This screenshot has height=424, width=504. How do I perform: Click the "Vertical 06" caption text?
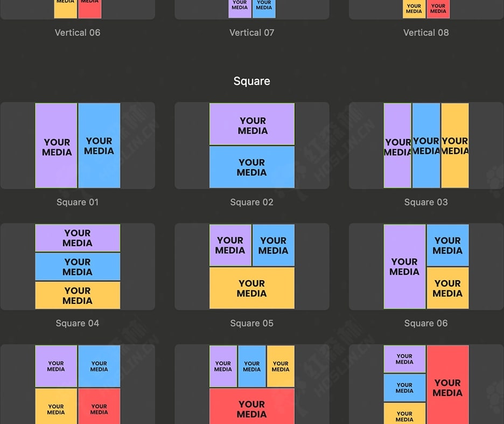point(78,33)
